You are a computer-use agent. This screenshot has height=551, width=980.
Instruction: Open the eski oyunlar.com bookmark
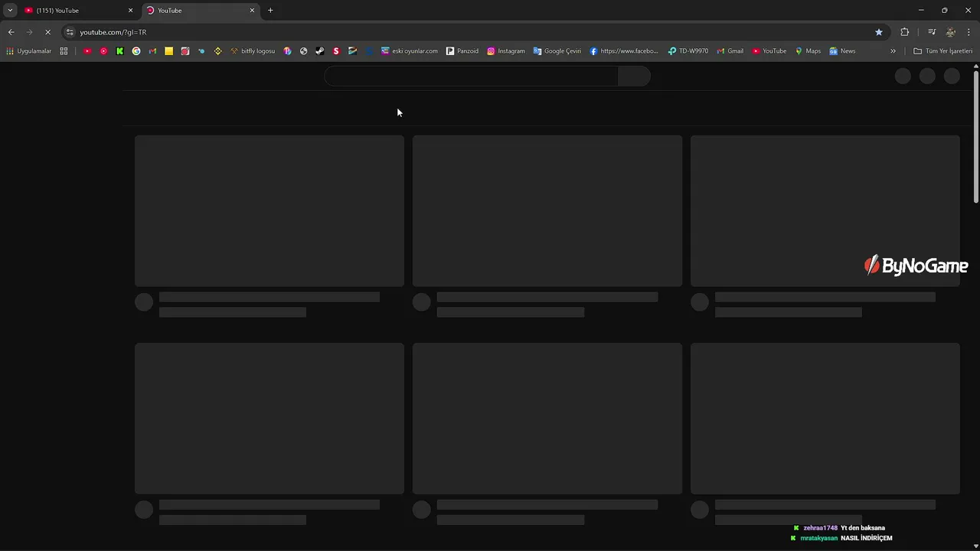410,51
